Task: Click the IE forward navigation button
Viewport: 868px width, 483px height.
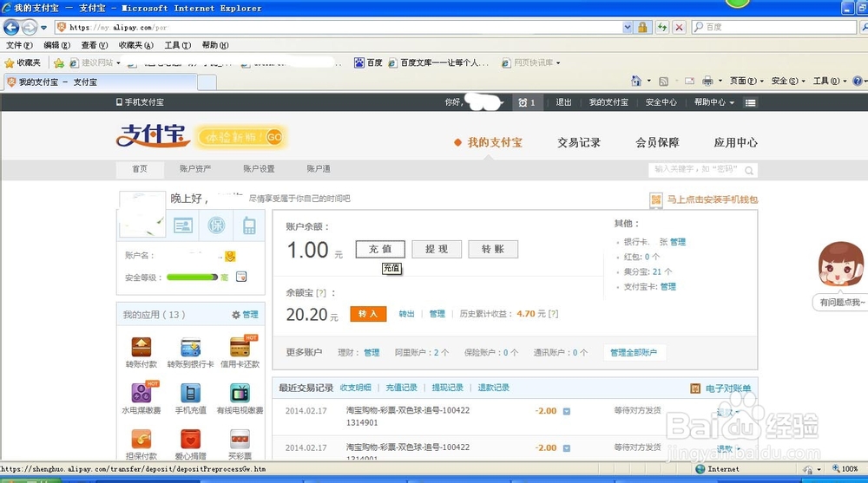Action: (x=30, y=27)
